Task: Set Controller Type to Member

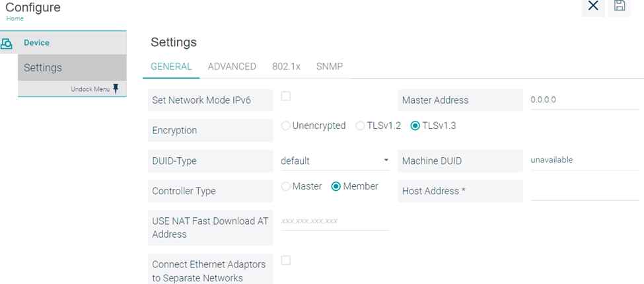Action: 336,187
